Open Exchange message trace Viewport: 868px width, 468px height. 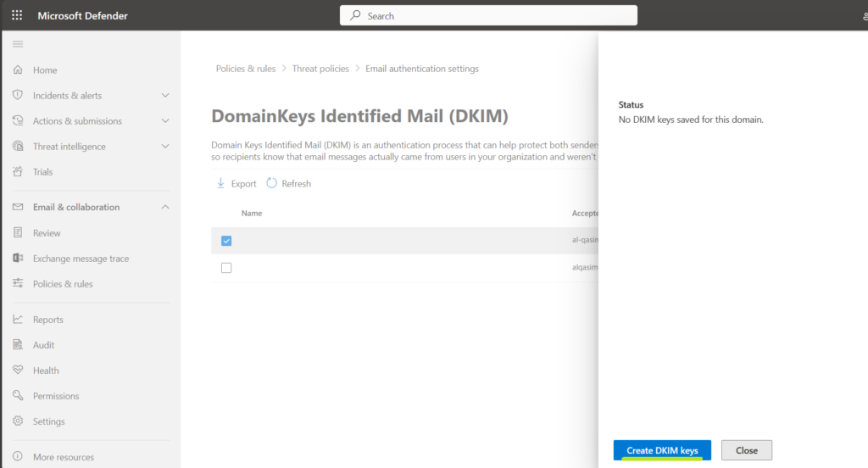click(81, 259)
